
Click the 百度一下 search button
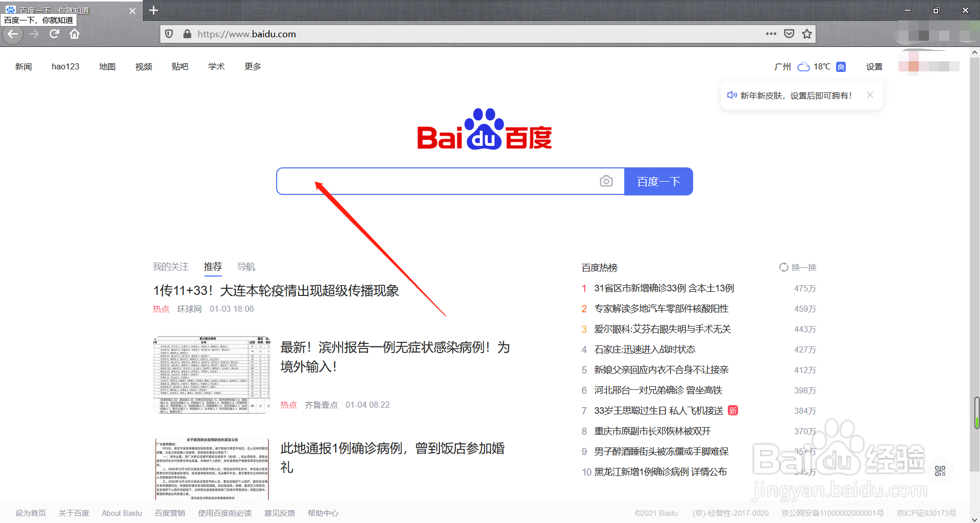[658, 181]
